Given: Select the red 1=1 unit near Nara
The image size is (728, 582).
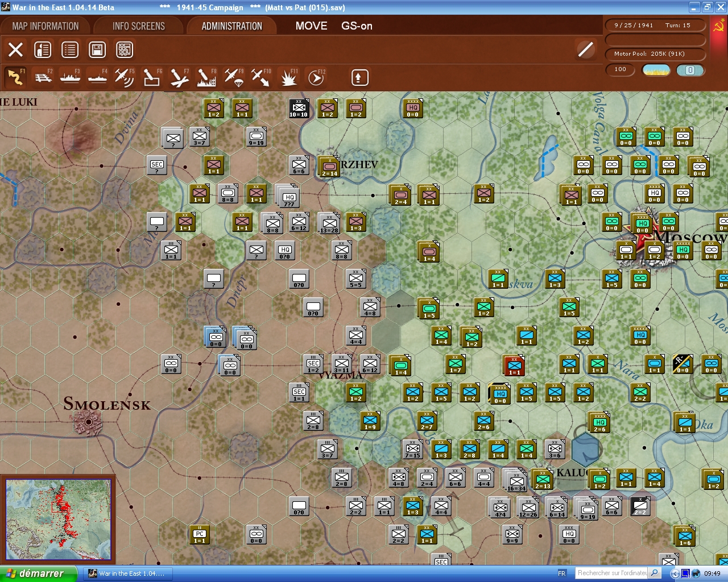Looking at the screenshot, I should tap(514, 366).
